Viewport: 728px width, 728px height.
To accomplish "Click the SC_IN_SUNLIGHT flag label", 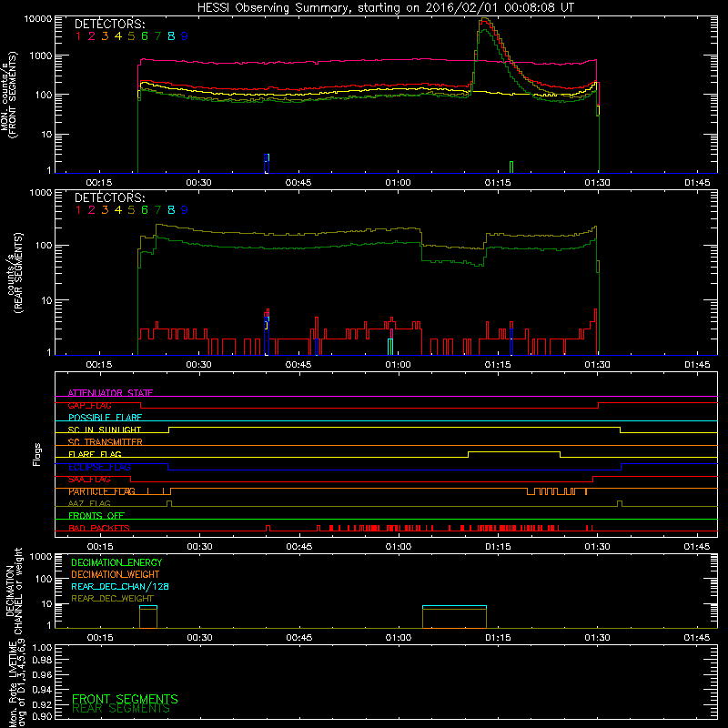I will pyautogui.click(x=105, y=430).
